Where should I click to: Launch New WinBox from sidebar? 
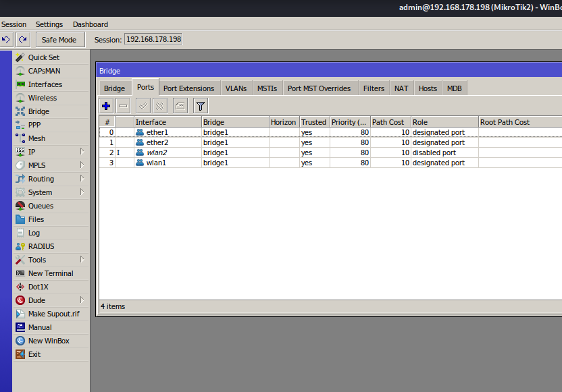(51, 341)
